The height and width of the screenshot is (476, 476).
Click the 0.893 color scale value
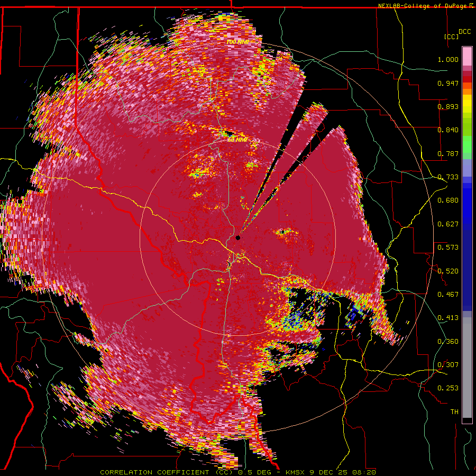pyautogui.click(x=448, y=106)
